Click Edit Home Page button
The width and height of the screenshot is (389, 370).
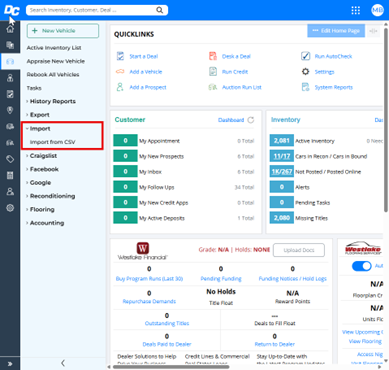336,31
